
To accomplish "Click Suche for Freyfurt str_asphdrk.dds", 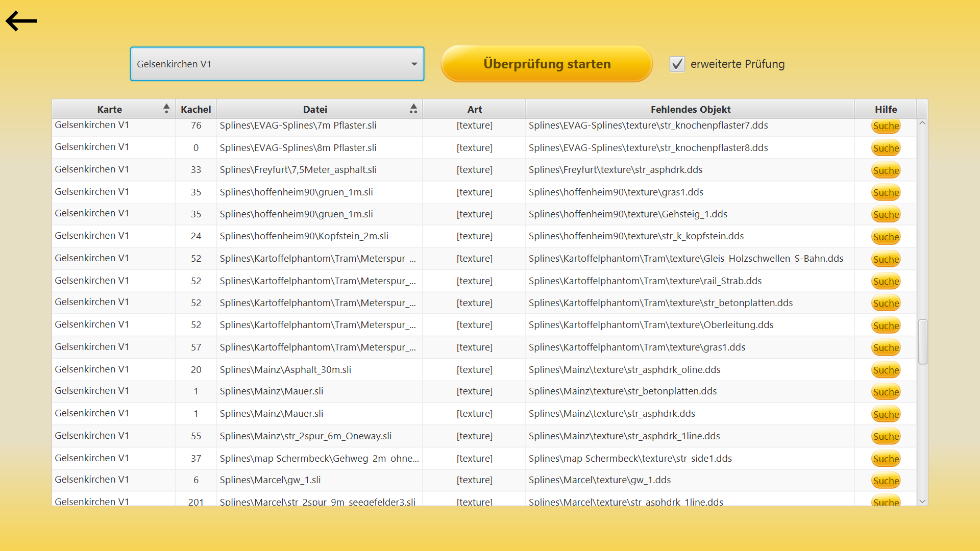I will (886, 171).
